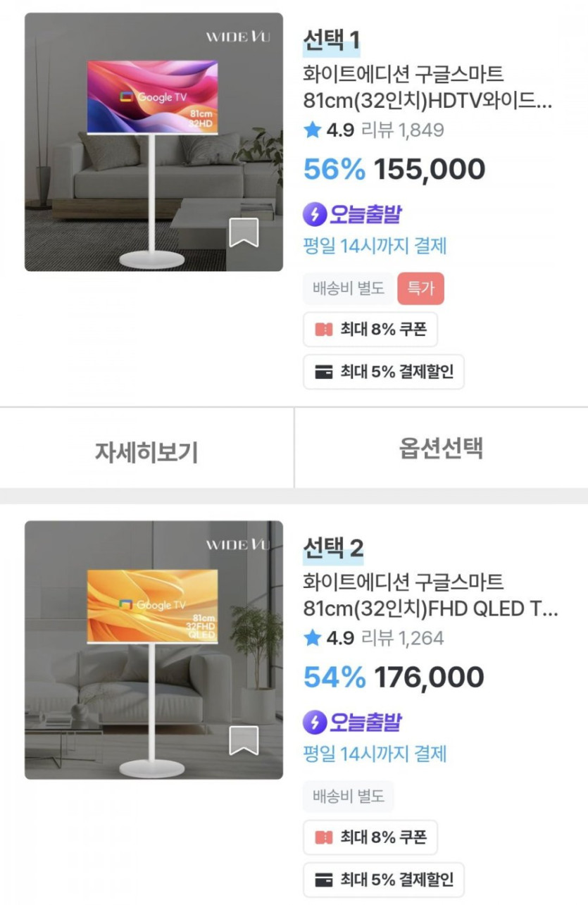Click coupon icon in 선택 2 최대 8% 쿠폰
The width and height of the screenshot is (588, 905).
[324, 837]
